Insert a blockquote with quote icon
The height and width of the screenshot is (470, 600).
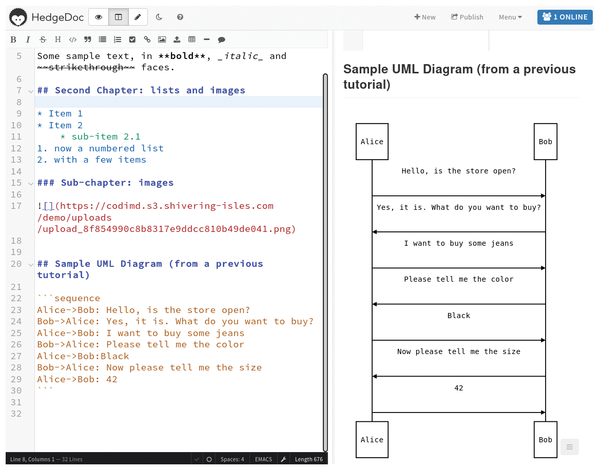[88, 39]
